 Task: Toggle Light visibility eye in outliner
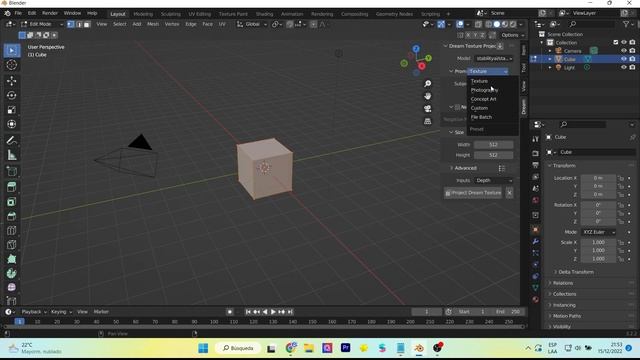624,67
